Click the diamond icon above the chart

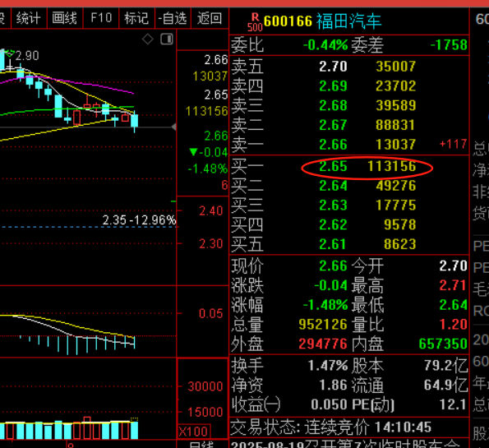[x=147, y=39]
